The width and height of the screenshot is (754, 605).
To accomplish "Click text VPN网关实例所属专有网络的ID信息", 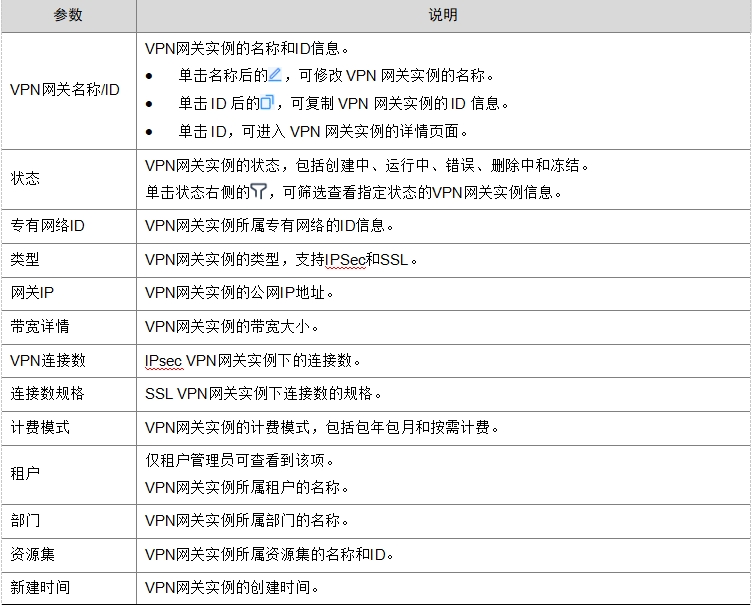I will (x=269, y=226).
